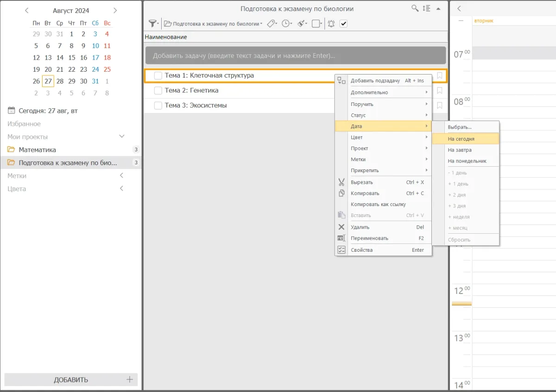
Task: Choose Удалить from the context menu
Action: (360, 227)
